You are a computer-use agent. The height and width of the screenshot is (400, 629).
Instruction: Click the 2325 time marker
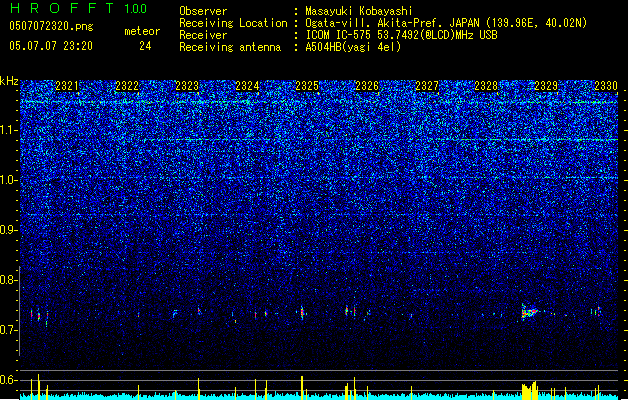coord(307,86)
